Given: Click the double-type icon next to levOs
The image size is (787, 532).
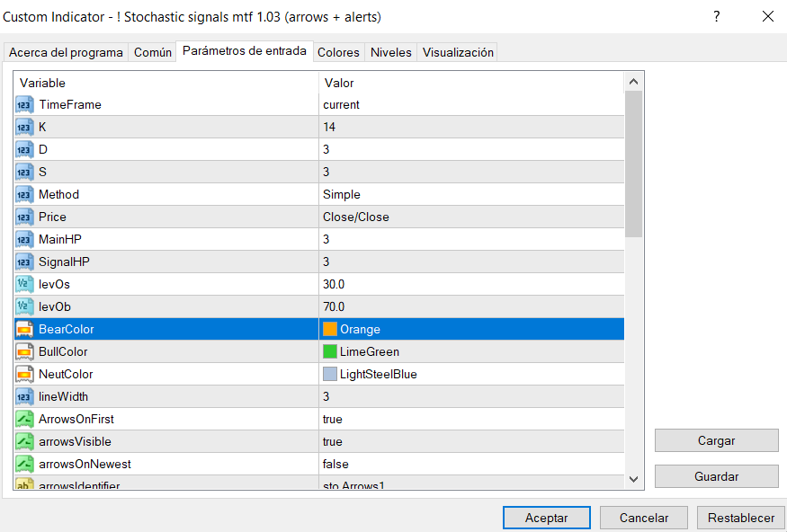Looking at the screenshot, I should coord(24,285).
